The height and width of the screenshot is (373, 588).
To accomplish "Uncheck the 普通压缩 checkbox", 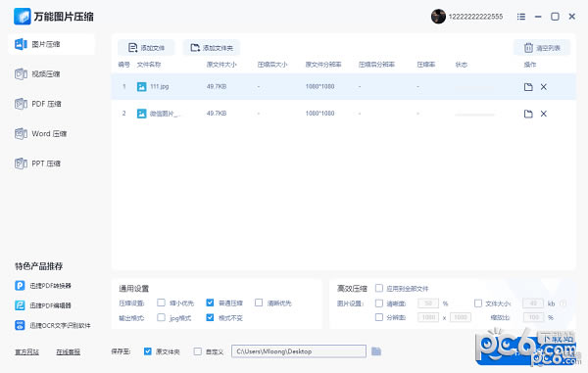I will click(210, 303).
